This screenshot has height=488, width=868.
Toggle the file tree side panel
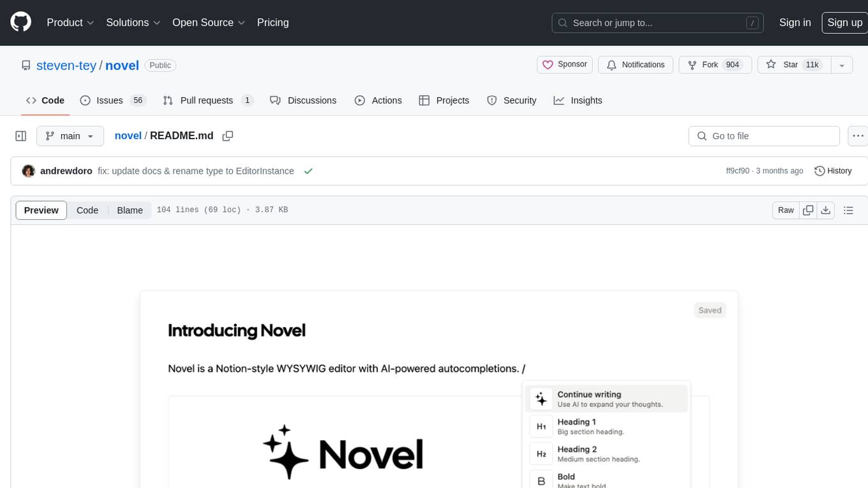(x=21, y=136)
